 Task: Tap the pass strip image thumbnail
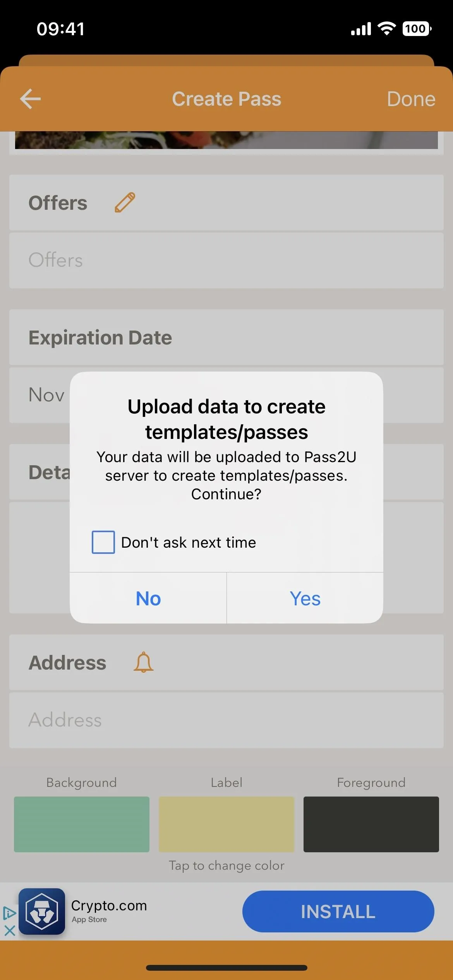click(x=226, y=140)
